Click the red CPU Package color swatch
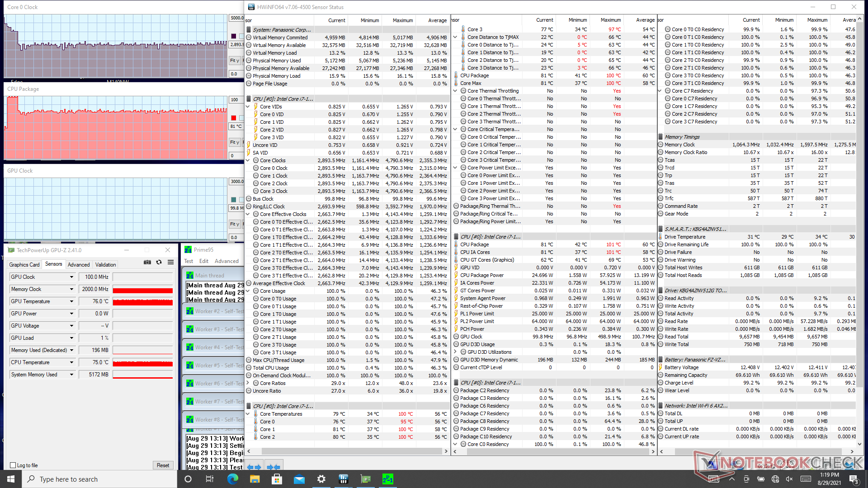The image size is (868, 488). point(234,118)
